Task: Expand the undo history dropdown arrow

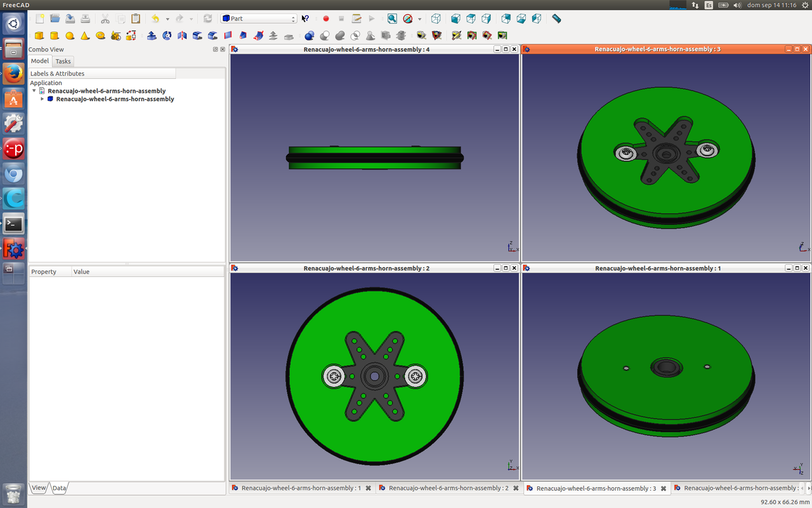Action: click(167, 19)
